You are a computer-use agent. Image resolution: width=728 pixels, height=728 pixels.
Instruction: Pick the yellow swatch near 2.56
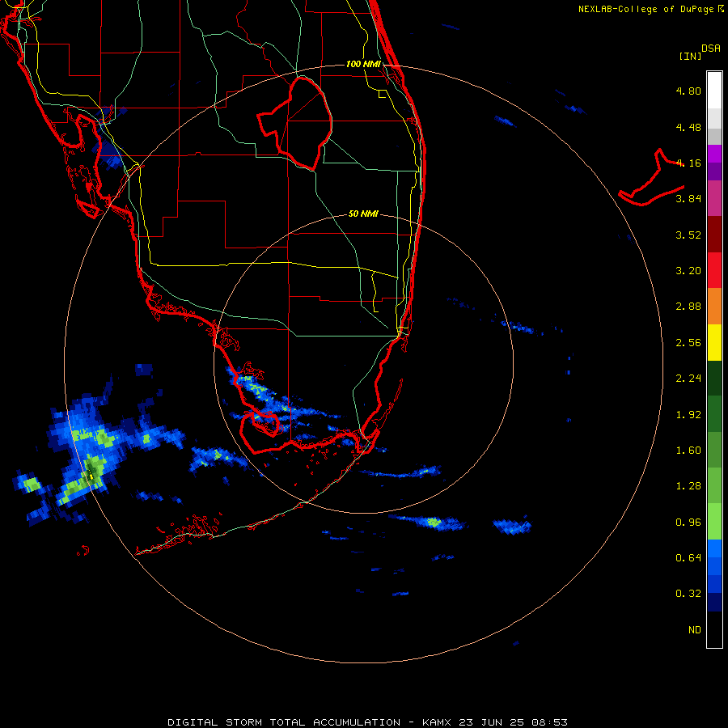coord(714,342)
